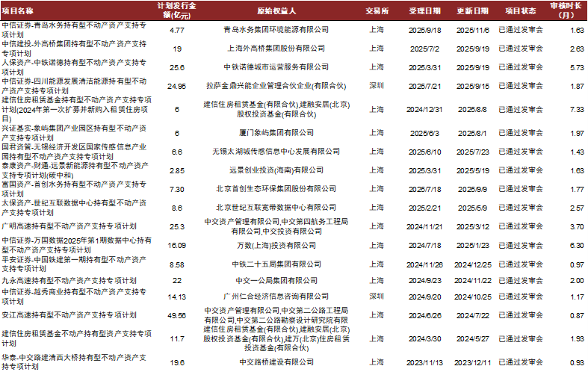588x372 pixels.
Task: Click amount cell 49.56
Action: point(176,316)
